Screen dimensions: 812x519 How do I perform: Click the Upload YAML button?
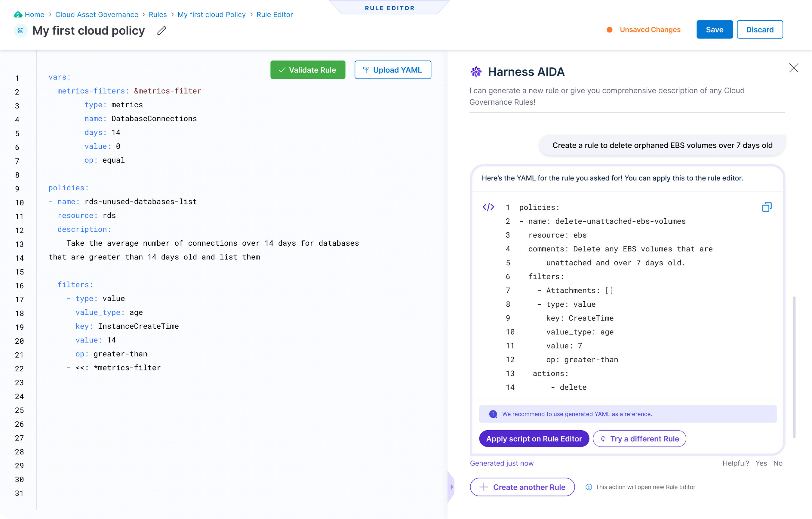point(392,70)
